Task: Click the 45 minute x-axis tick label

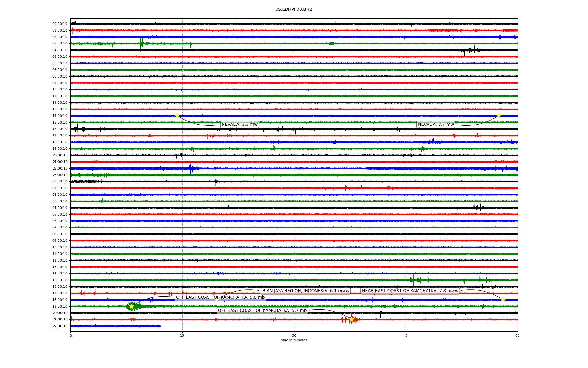Action: 406,335
